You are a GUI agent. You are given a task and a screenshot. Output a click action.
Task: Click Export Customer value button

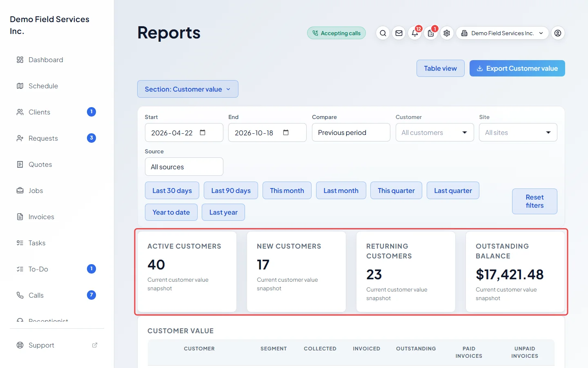tap(517, 68)
